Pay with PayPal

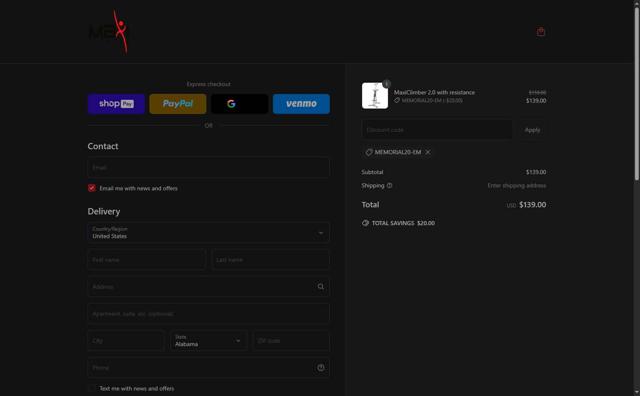[178, 104]
